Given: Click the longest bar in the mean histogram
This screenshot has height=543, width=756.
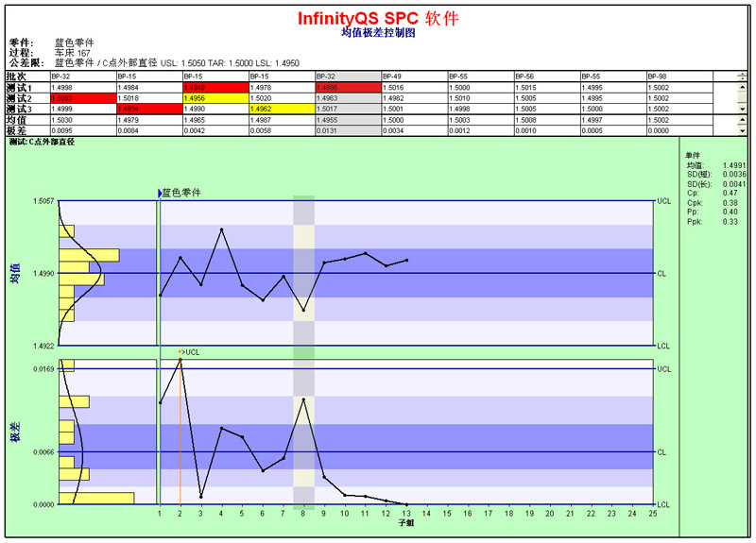Looking at the screenshot, I should [89, 255].
